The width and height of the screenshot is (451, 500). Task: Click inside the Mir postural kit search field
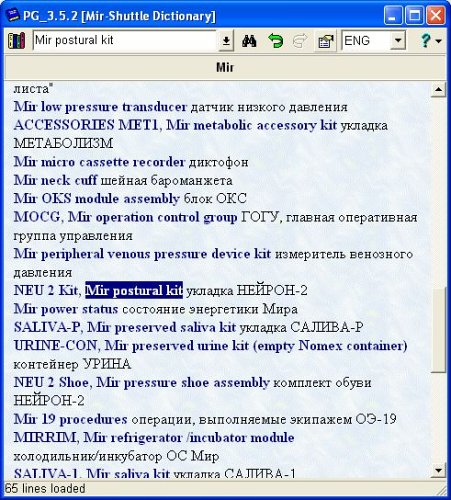tap(126, 40)
